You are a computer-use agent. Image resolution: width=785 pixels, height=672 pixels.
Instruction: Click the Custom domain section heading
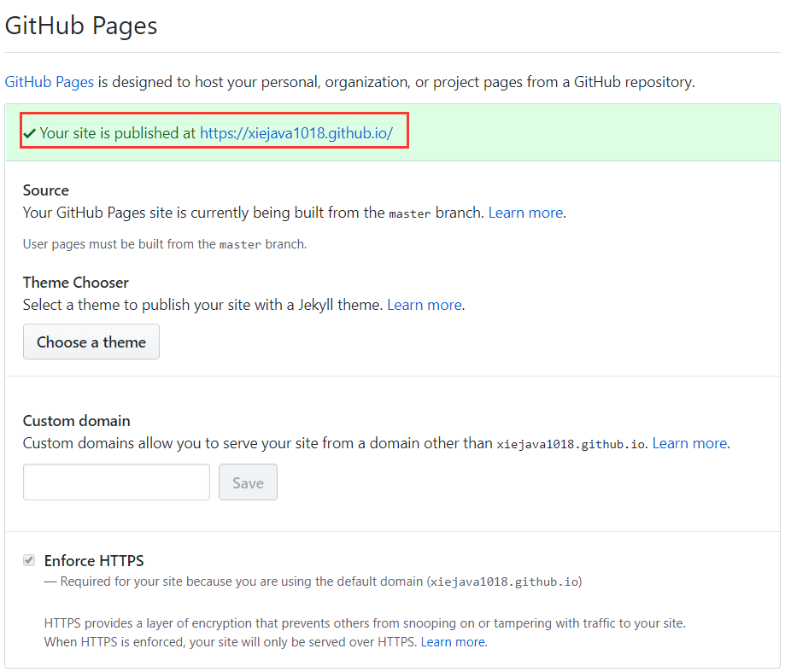point(77,420)
